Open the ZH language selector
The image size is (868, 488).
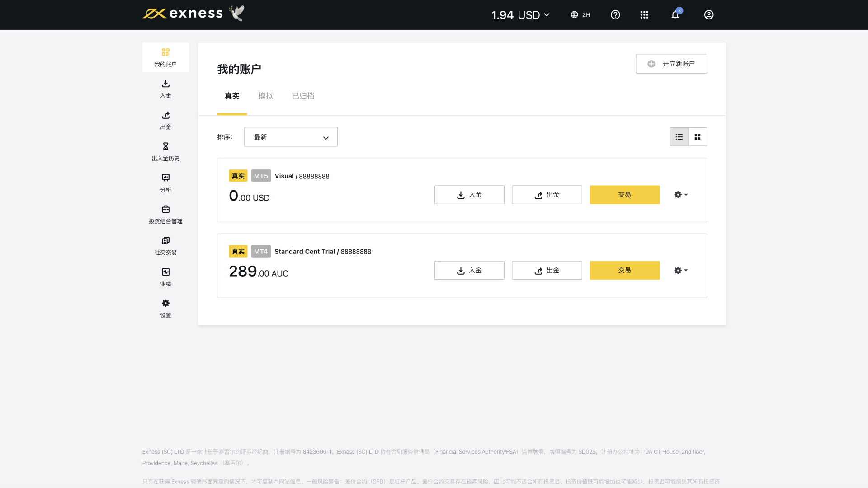580,15
